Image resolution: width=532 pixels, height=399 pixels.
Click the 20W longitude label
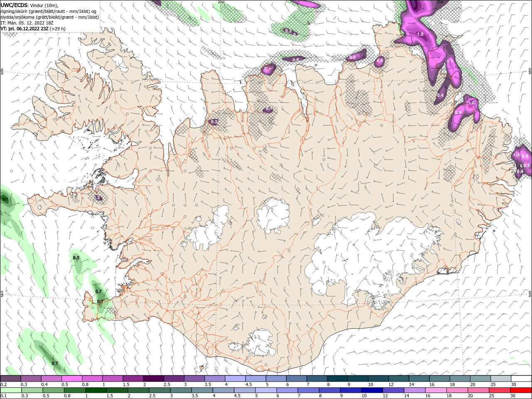(x=222, y=2)
